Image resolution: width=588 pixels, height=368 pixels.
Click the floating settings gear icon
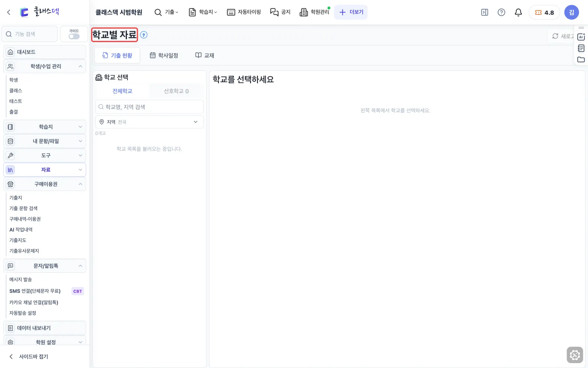575,355
